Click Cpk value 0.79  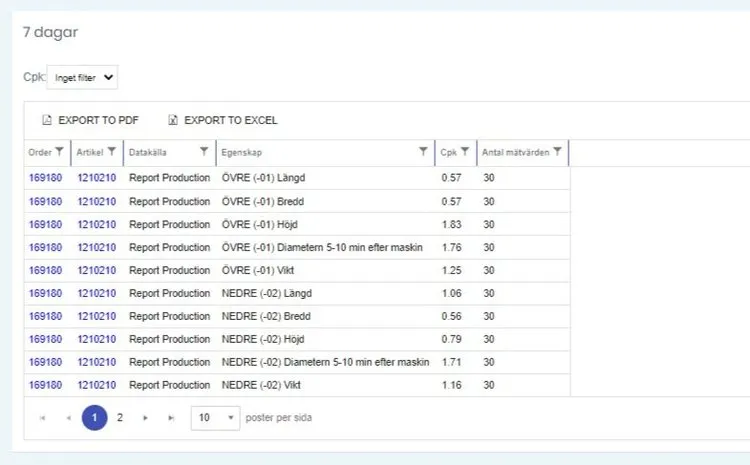(x=452, y=339)
